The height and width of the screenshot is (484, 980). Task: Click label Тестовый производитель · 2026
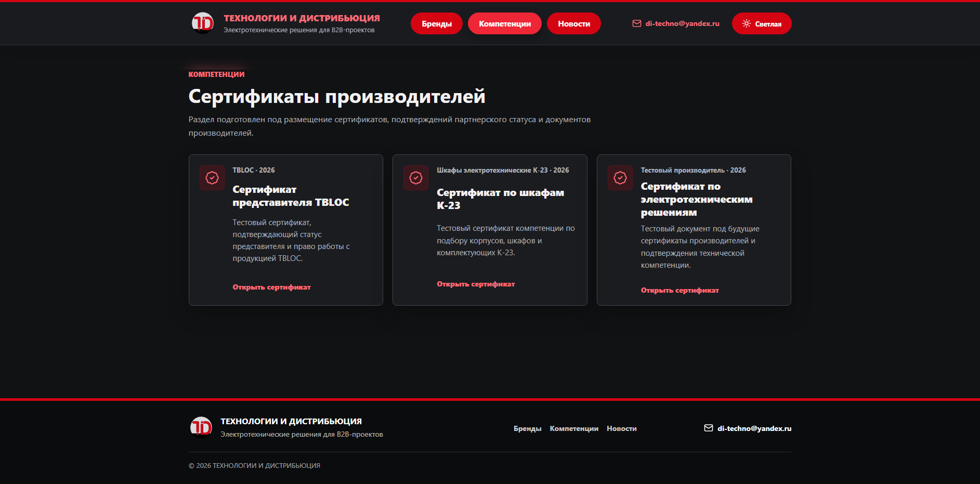pyautogui.click(x=693, y=170)
